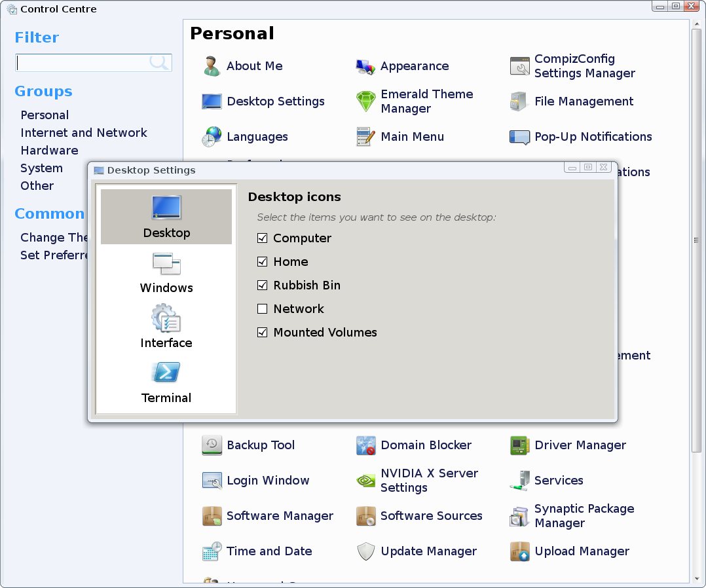Launch the Software Manager icon

(x=212, y=516)
